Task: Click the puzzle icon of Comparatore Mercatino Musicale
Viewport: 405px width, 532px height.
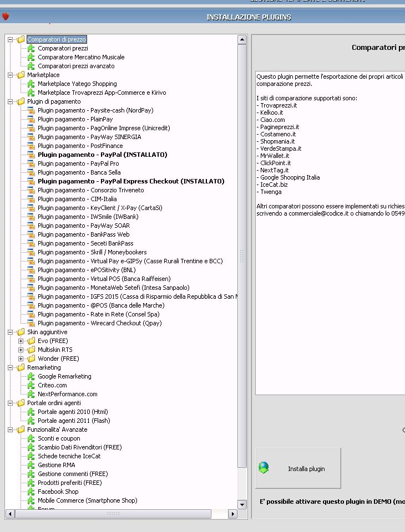Action: point(31,57)
